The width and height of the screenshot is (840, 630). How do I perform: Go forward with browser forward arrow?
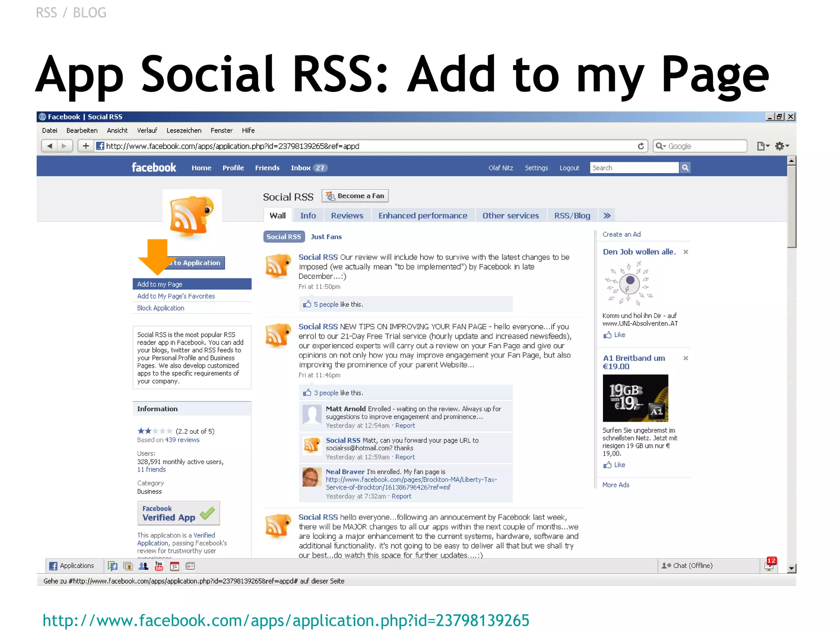64,146
